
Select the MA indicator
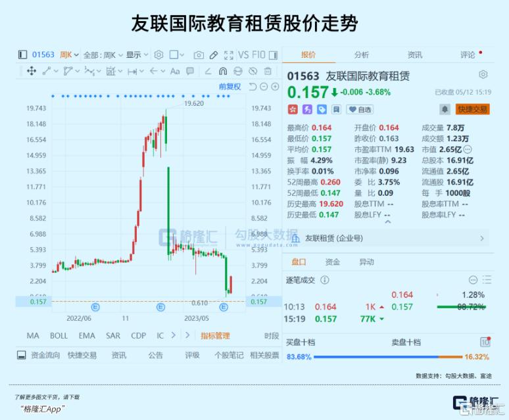point(33,336)
